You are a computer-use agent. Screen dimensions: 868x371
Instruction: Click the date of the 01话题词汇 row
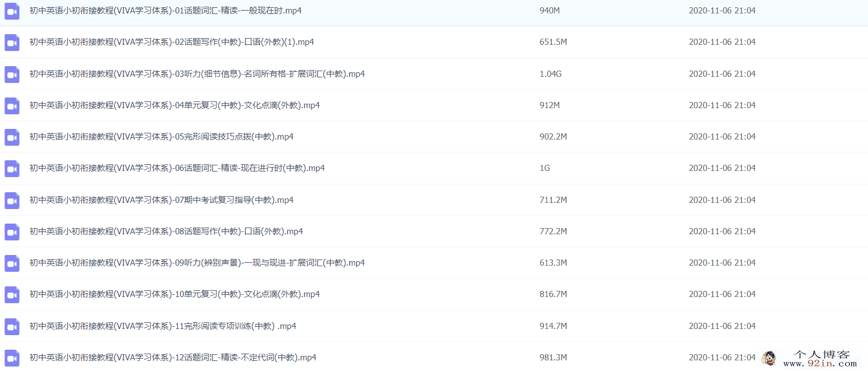pyautogui.click(x=722, y=11)
